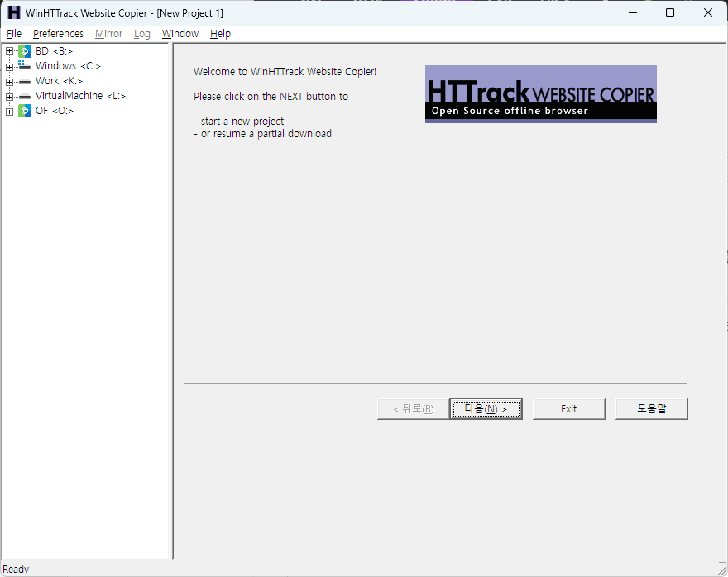This screenshot has width=728, height=577.
Task: Select the VirtualMachine <L:> label in tree
Action: pos(80,96)
